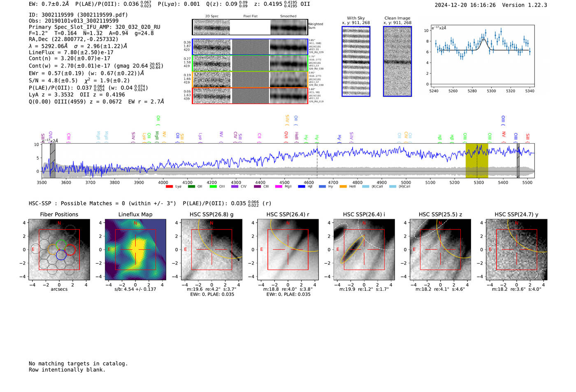Open the HSC SSP(26.4) r cutout
Screen dimensions: 576x392
click(x=288, y=250)
